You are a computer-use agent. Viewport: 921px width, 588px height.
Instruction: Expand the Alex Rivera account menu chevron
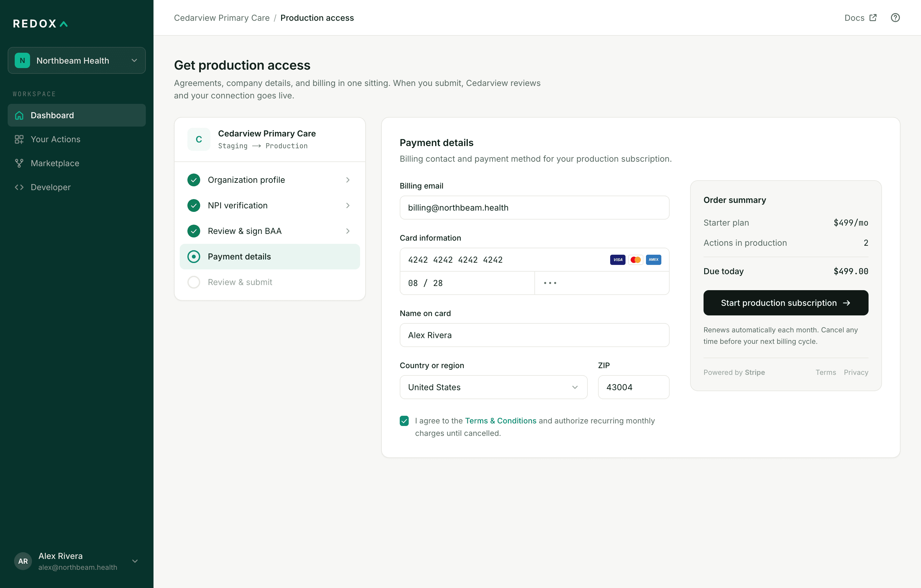point(135,561)
